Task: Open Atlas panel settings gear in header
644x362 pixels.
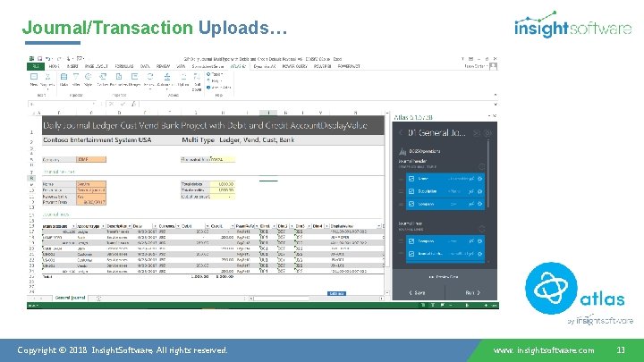Action: (x=487, y=133)
